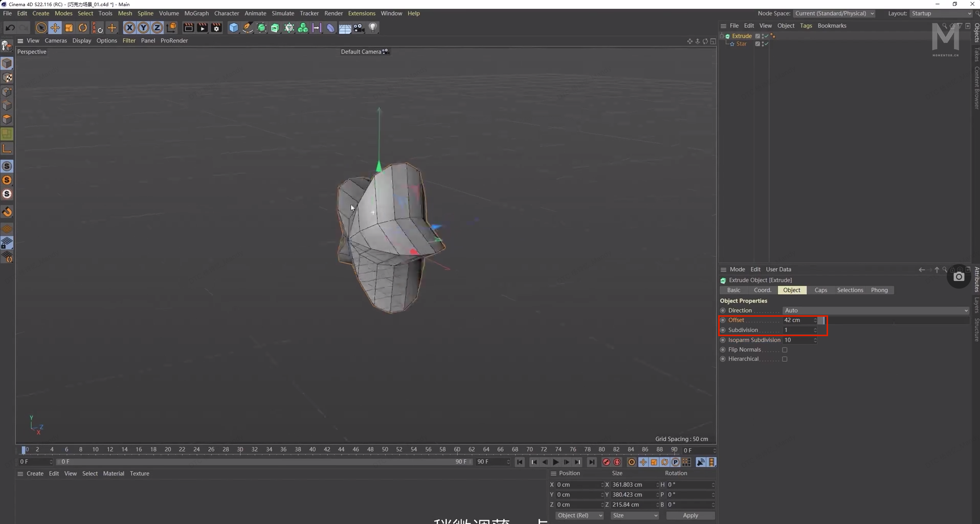Open the Node Space dropdown

point(834,13)
